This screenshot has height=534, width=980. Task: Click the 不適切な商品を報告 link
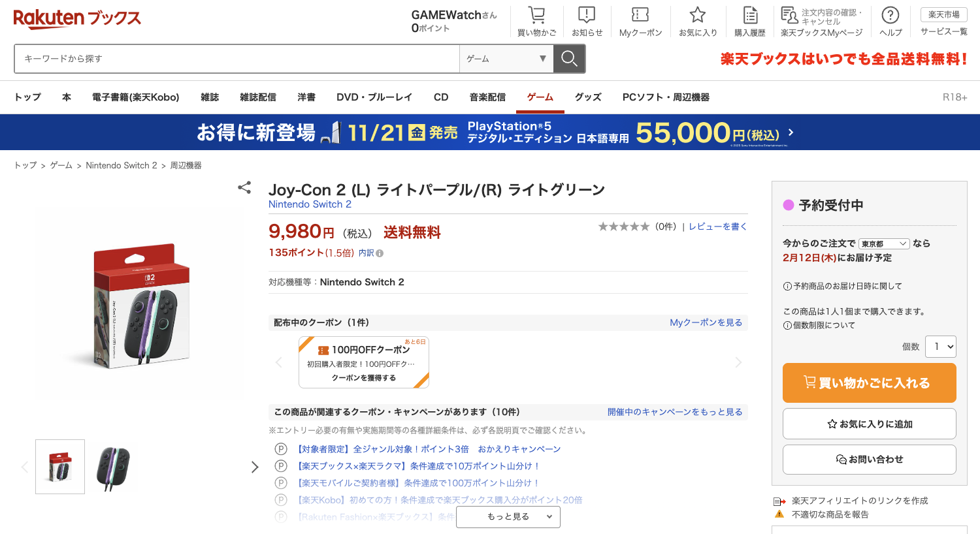pyautogui.click(x=830, y=514)
